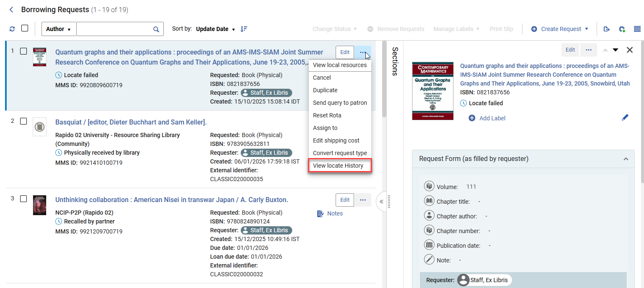Image resolution: width=644 pixels, height=288 pixels.
Task: Open Notes on Unthinking collaboration row
Action: [330, 213]
